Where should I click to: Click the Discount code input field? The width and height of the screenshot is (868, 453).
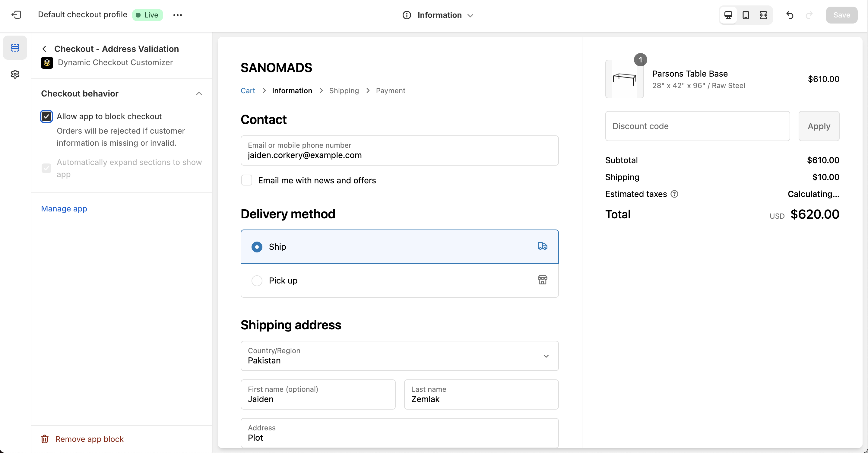pos(697,126)
